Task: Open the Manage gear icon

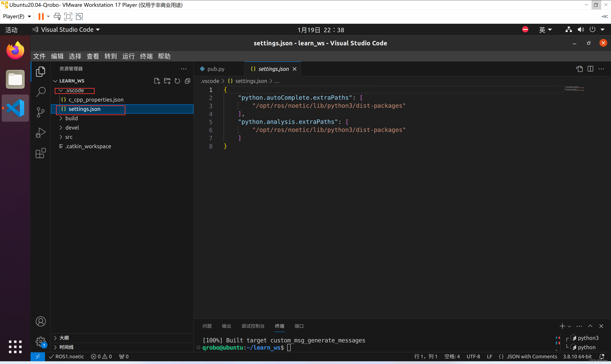Action: 41,342
